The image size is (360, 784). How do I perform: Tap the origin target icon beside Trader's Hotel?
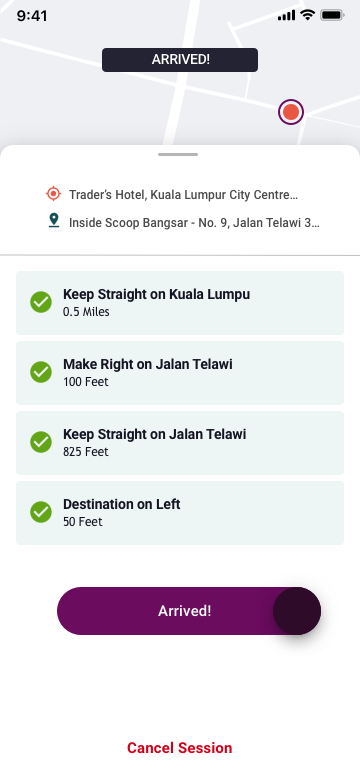(x=53, y=194)
